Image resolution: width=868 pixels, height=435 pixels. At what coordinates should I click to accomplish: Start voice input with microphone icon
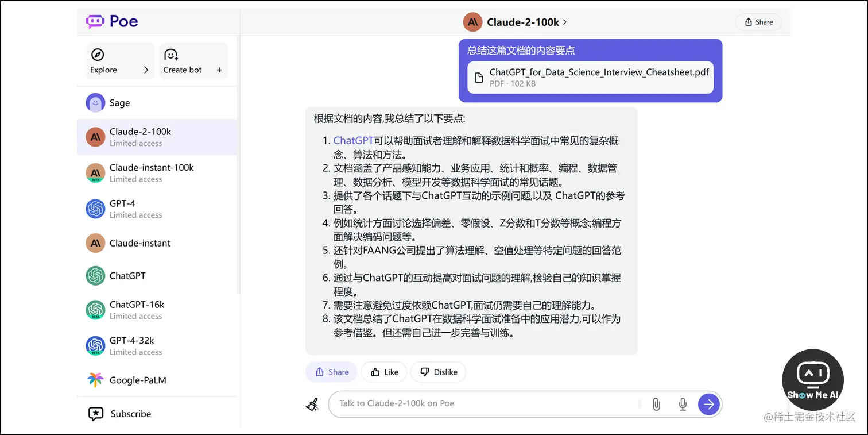pyautogui.click(x=683, y=404)
